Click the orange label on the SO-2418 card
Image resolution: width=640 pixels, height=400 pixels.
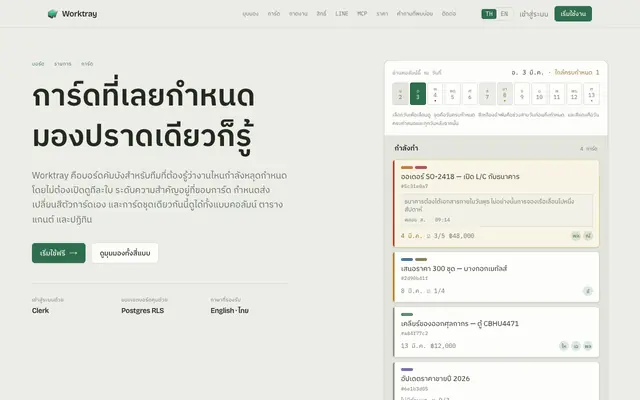407,167
